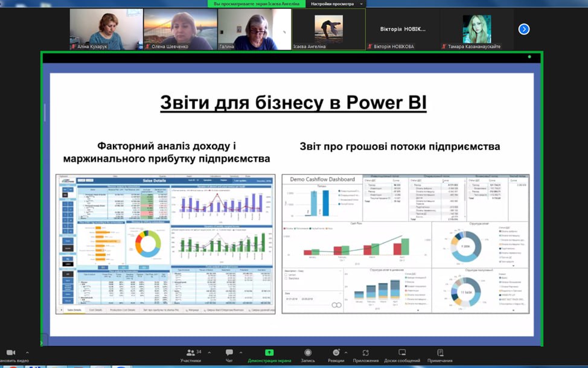Click muted mic icon beside Аліна Кухарук
Screen dimensions: 588x368
click(x=74, y=46)
